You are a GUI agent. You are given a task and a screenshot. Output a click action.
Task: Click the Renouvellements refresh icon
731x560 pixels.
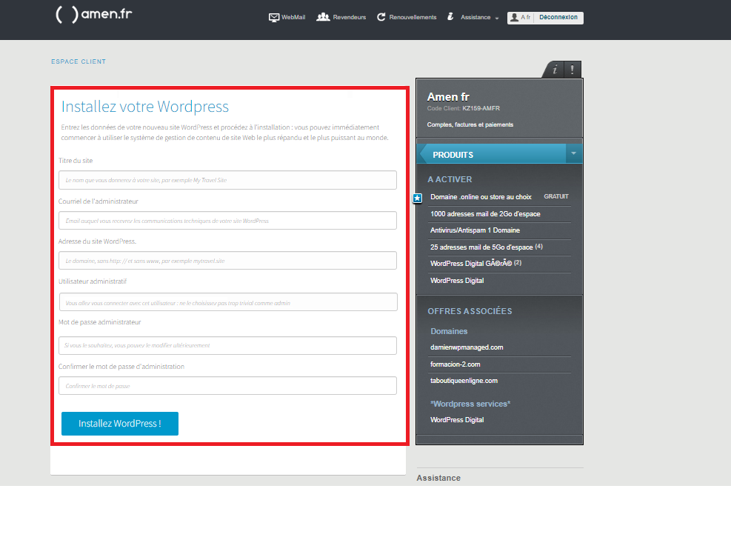381,17
